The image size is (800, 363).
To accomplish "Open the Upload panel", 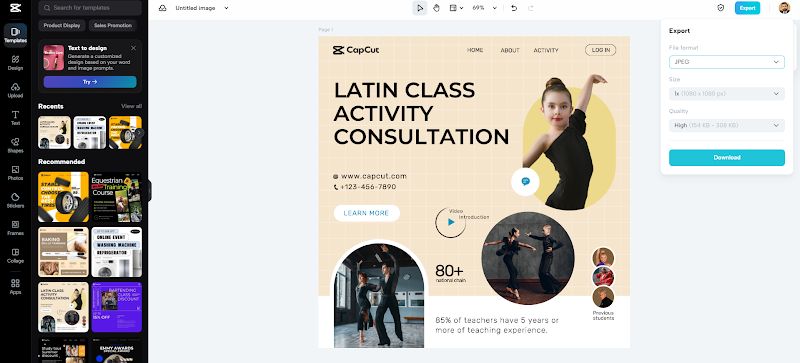I will click(x=15, y=90).
